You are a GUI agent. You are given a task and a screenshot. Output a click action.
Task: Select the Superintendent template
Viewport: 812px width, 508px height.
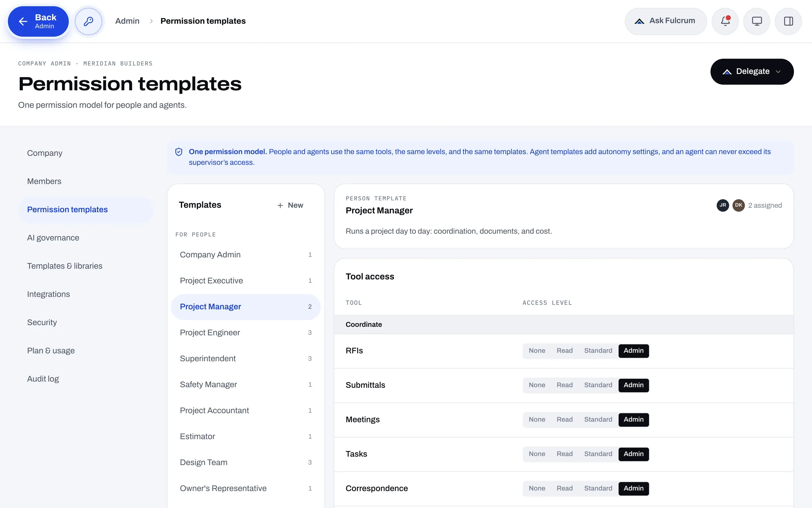click(246, 359)
